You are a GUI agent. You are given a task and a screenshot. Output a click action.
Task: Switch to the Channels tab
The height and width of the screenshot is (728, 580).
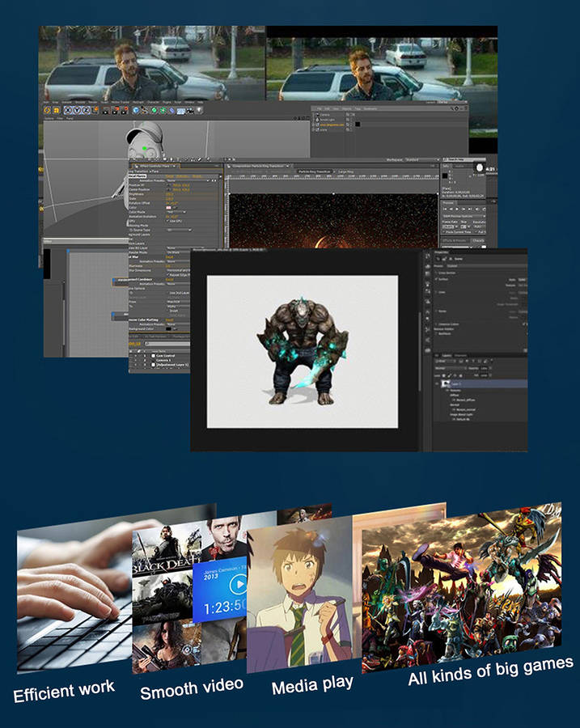[459, 355]
